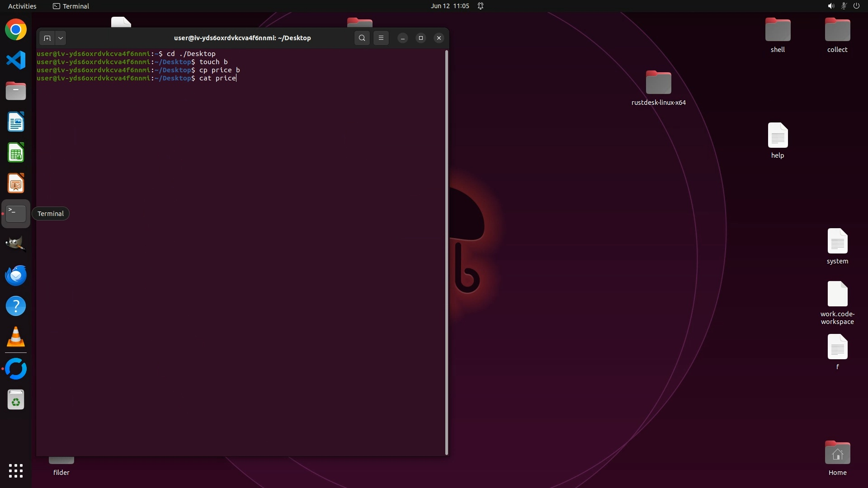Open the clock and calendar dropdown
The height and width of the screenshot is (488, 868).
coord(449,6)
